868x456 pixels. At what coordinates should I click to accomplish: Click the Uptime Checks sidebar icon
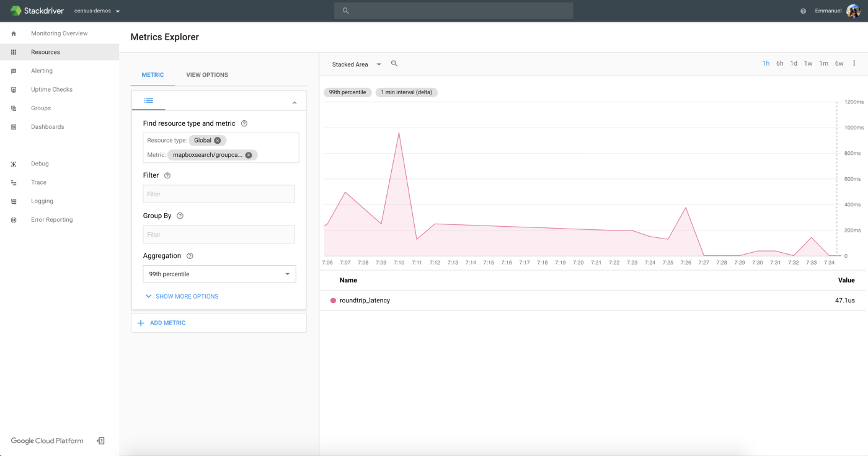(x=14, y=89)
